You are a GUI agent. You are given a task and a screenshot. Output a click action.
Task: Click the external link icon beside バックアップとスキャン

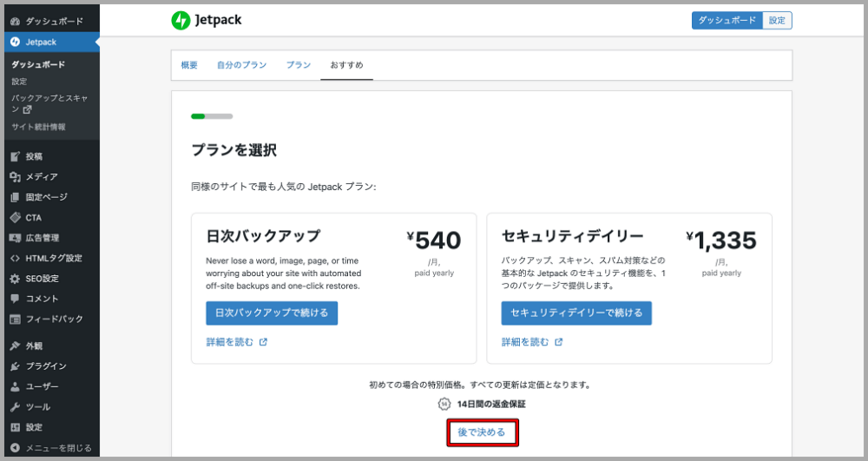pyautogui.click(x=27, y=109)
